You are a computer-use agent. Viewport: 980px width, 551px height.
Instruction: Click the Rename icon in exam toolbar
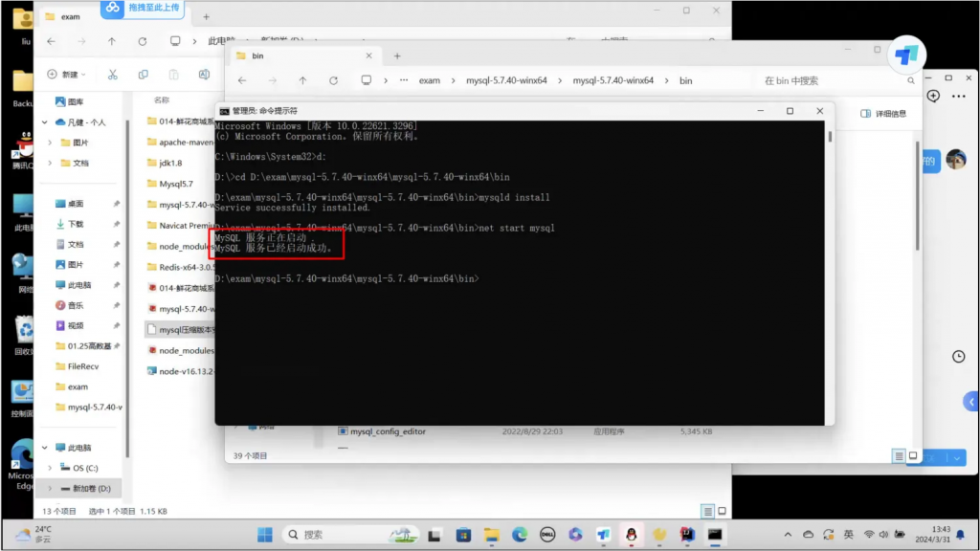203,75
